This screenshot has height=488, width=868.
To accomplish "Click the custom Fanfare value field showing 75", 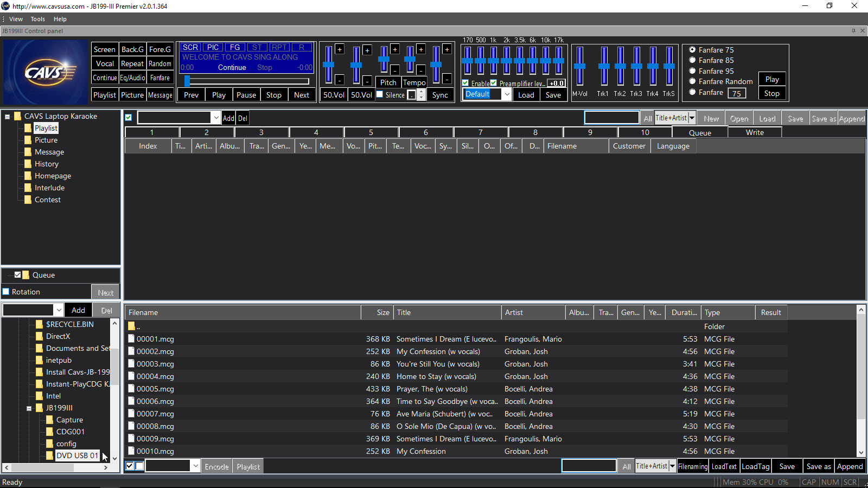I will [x=737, y=93].
